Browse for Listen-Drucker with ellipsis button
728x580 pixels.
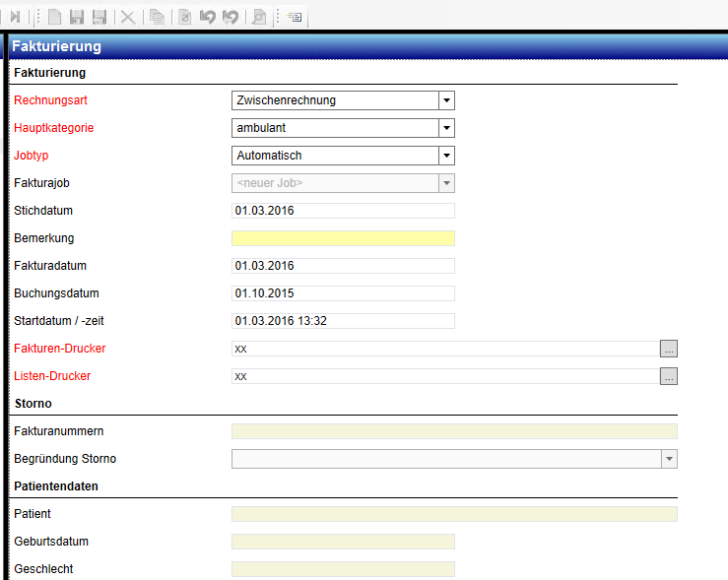pos(669,376)
